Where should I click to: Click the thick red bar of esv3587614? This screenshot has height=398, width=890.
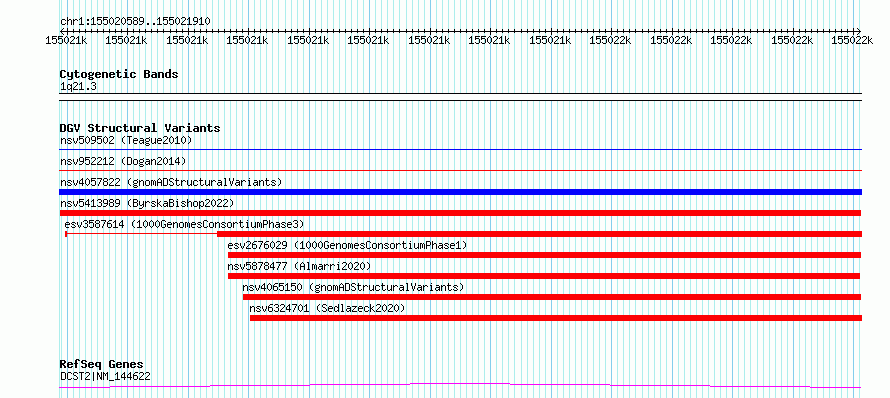[539, 234]
